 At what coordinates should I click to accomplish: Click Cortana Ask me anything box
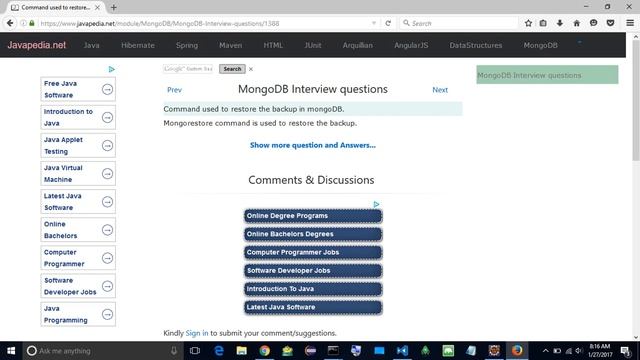tap(102, 351)
